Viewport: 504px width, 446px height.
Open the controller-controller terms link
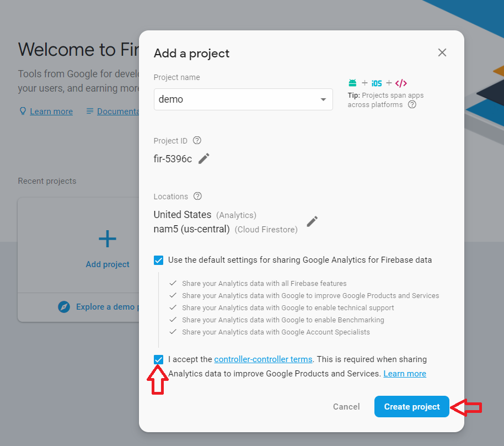tap(263, 359)
